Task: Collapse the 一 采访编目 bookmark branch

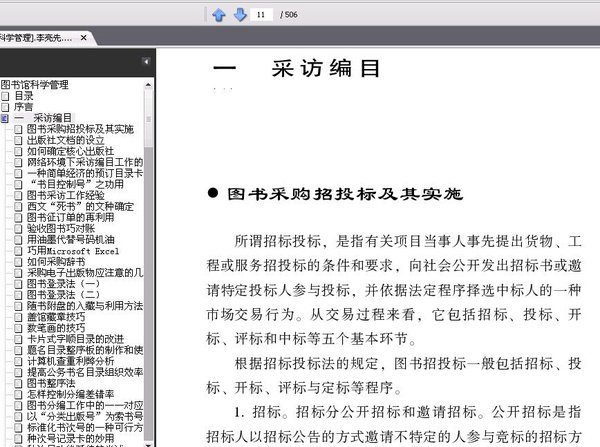Action: (x=4, y=118)
